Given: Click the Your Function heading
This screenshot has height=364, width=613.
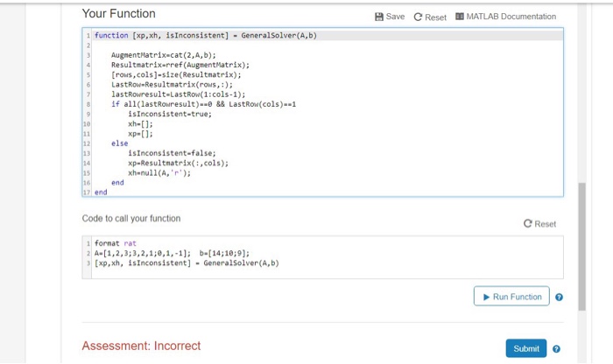Looking at the screenshot, I should (x=118, y=14).
